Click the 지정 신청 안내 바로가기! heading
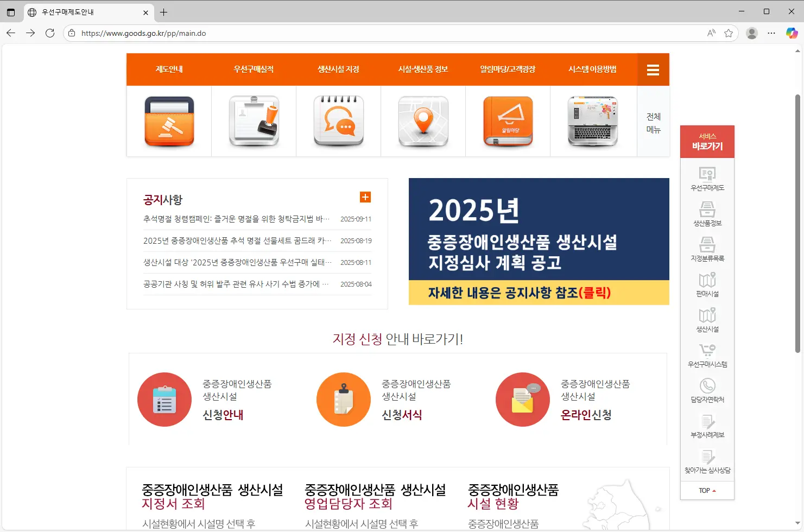The image size is (804, 532). (x=398, y=339)
